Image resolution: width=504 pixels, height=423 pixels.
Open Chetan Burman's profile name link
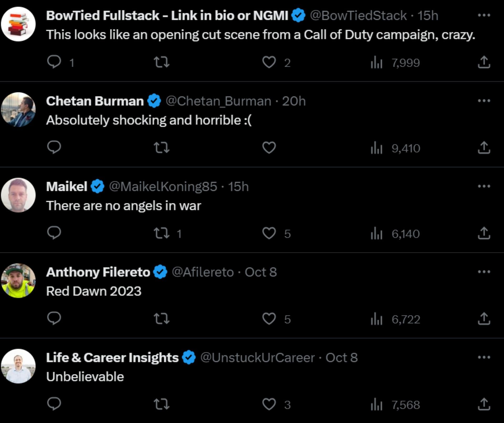pos(95,101)
